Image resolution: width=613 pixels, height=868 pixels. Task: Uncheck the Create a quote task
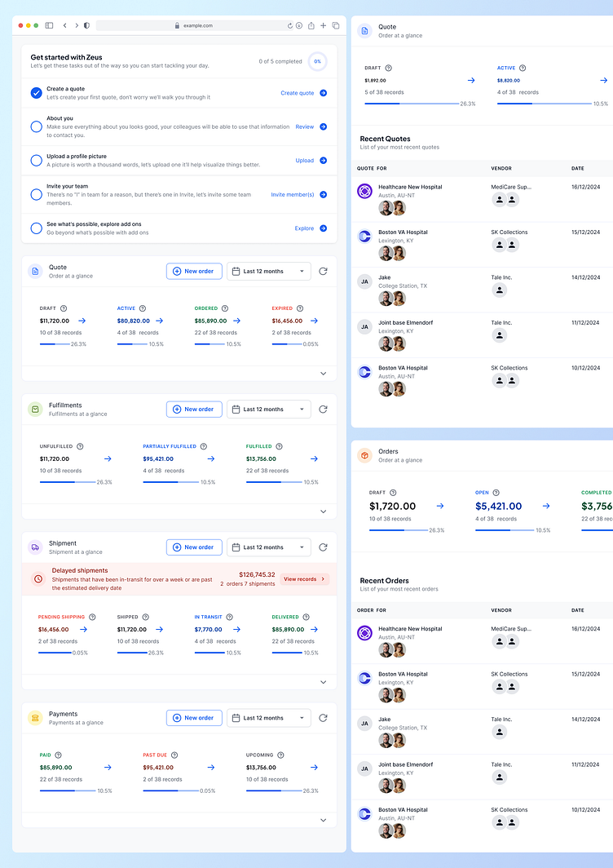pyautogui.click(x=37, y=93)
